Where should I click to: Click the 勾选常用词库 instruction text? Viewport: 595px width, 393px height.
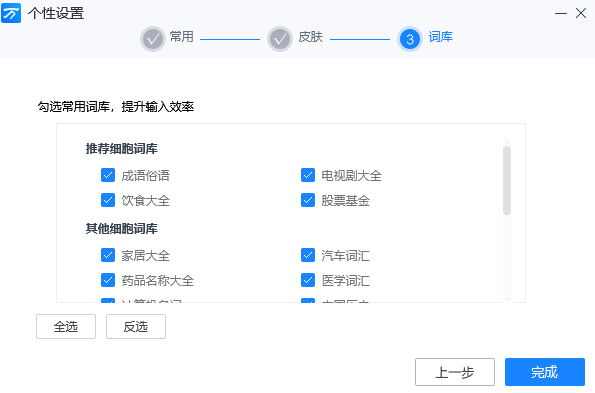[116, 107]
